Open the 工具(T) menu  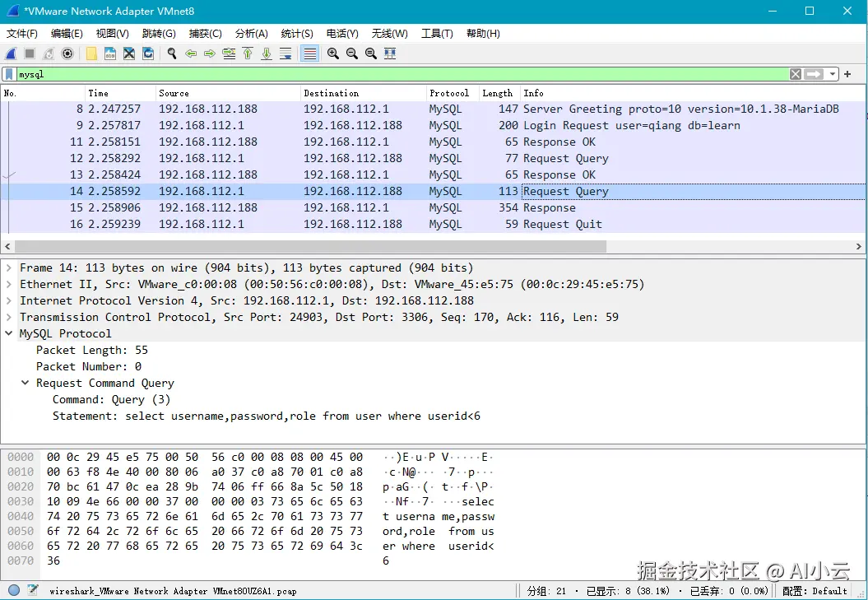tap(438, 34)
